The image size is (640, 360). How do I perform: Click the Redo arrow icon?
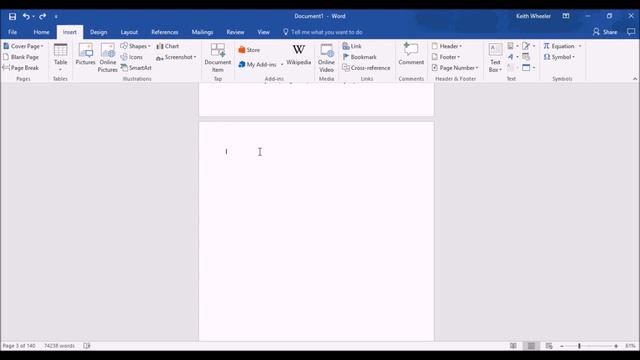42,16
